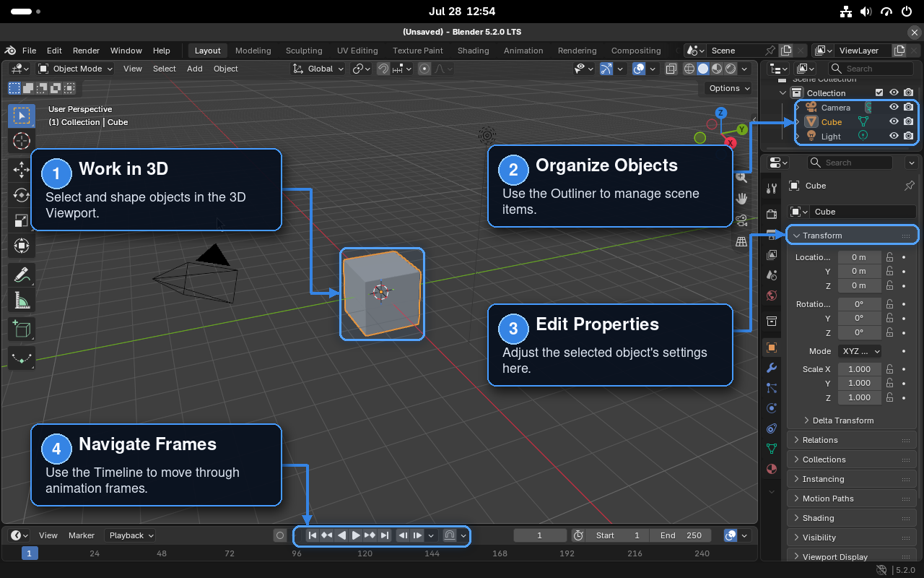Click the Hand pan-view gizmo
Image resolution: width=924 pixels, height=578 pixels.
tap(741, 199)
